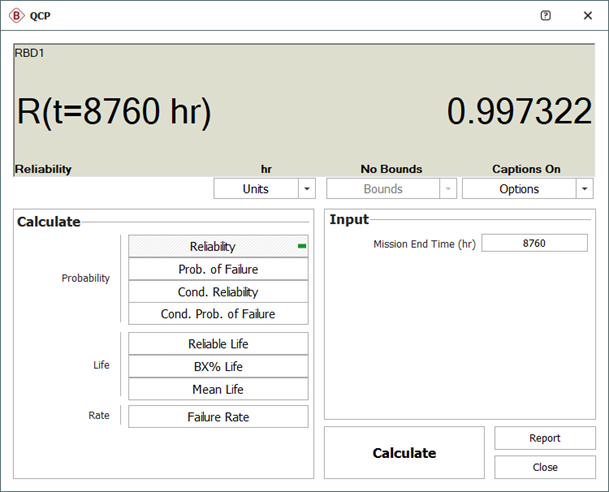The height and width of the screenshot is (492, 609).
Task: Open the help icon in title bar
Action: tap(545, 16)
